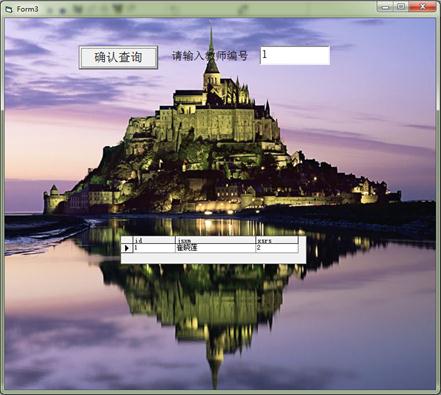The image size is (441, 395).
Task: Close the Form3 window
Action: click(x=422, y=7)
